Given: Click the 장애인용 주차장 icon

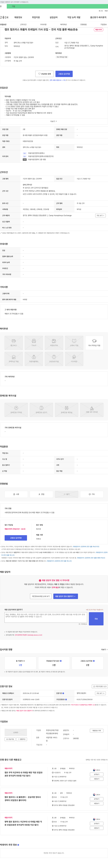Looking at the screenshot, I should [16, 410].
